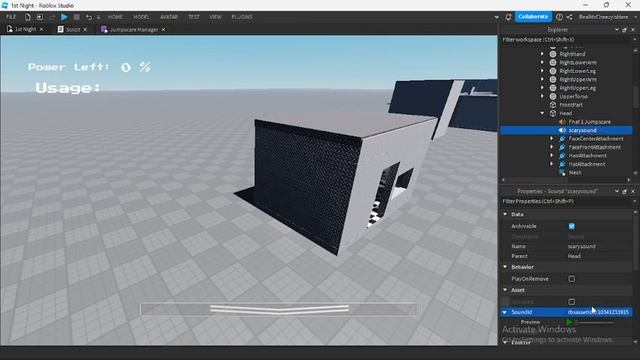640x360 pixels.
Task: Expand the RightLowerArm tree item
Action: coord(542,62)
